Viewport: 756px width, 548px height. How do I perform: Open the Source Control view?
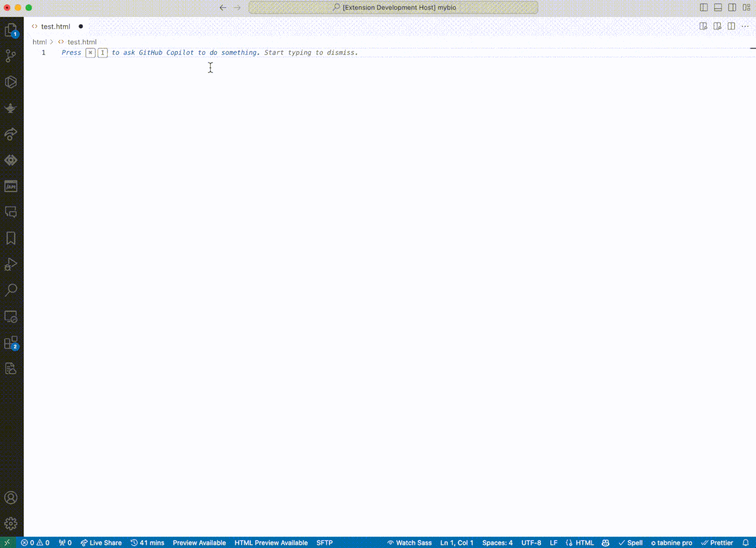point(11,56)
